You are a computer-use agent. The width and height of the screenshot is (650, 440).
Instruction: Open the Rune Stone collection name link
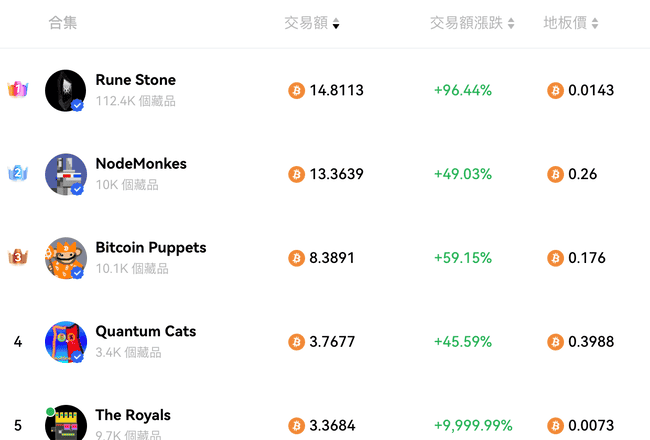pos(136,80)
